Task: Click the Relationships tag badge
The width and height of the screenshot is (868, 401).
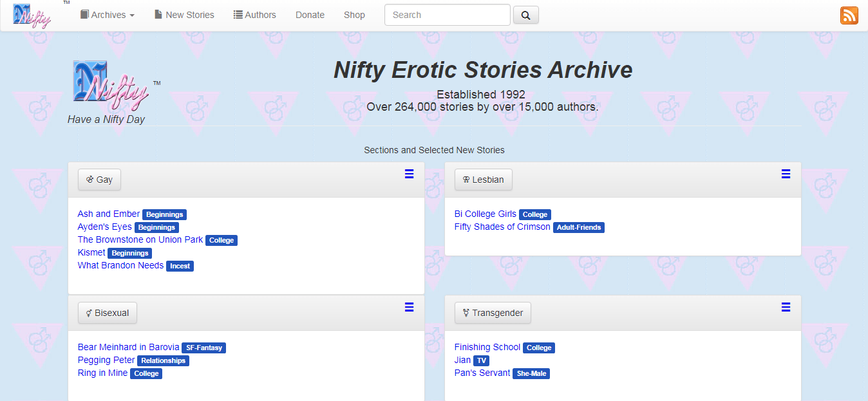Action: coord(163,360)
